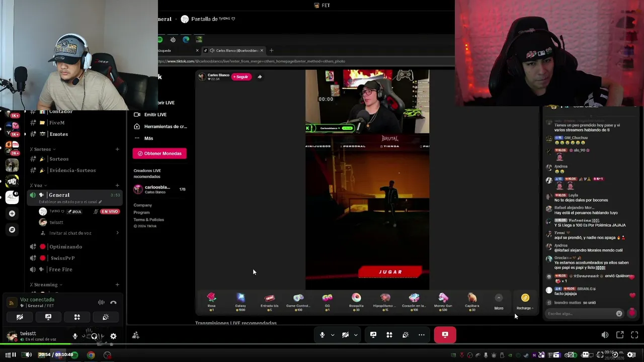
Task: Send the Money Gun gift
Action: pyautogui.click(x=443, y=301)
